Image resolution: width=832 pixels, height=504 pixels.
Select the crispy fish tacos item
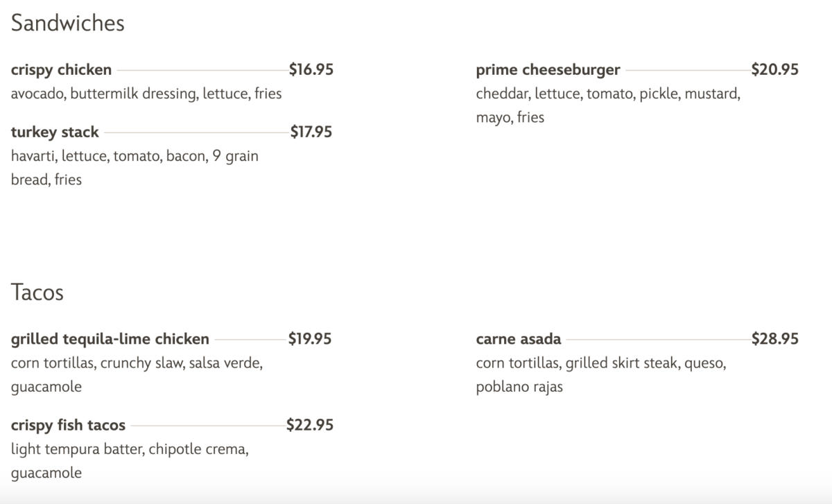(68, 425)
